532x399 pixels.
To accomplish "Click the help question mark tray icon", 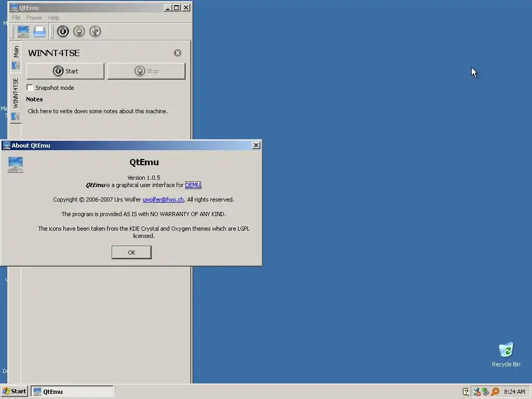I will [466, 392].
